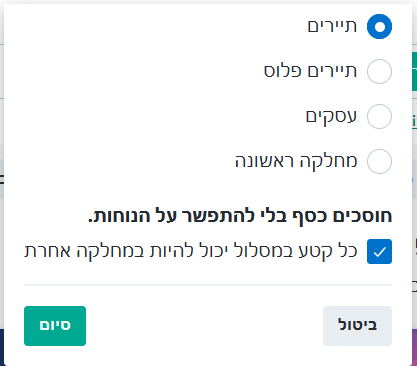This screenshot has height=366, width=417.
Task: Confirm with the green סיום button
Action: (55, 326)
